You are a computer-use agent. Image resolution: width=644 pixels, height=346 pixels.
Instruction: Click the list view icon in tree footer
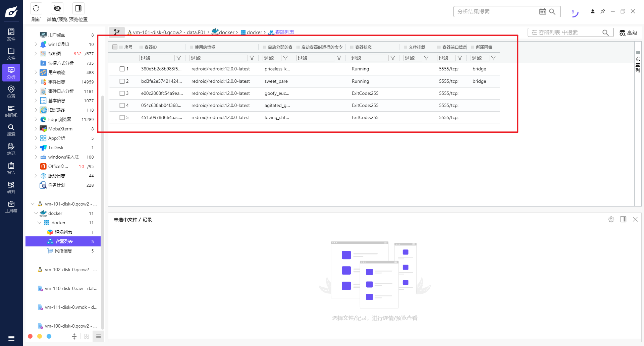[x=98, y=336]
